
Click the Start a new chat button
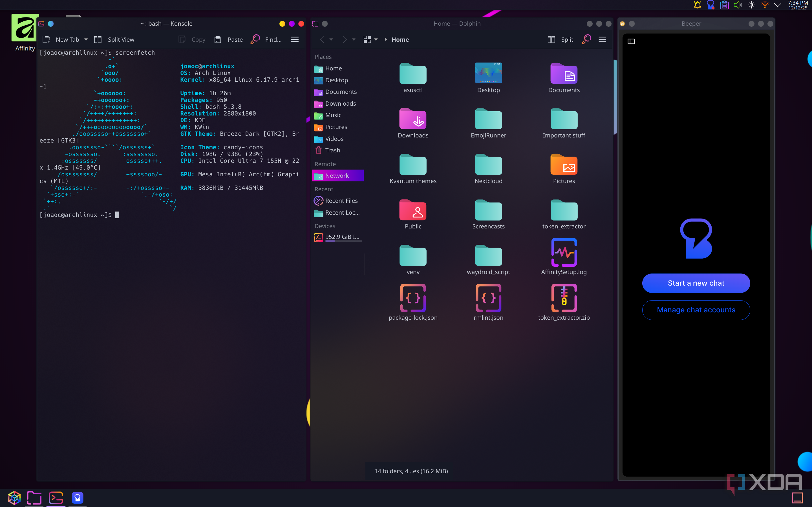pos(696,283)
